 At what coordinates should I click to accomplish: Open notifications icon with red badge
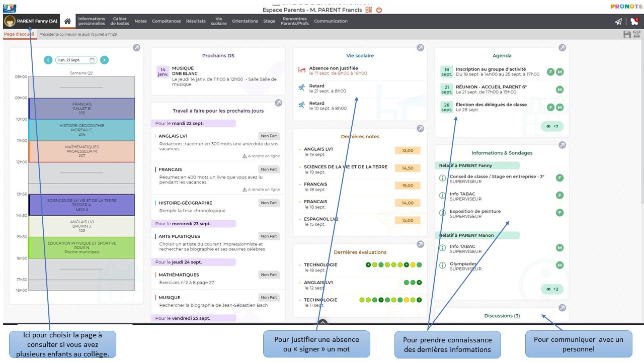pos(634,22)
